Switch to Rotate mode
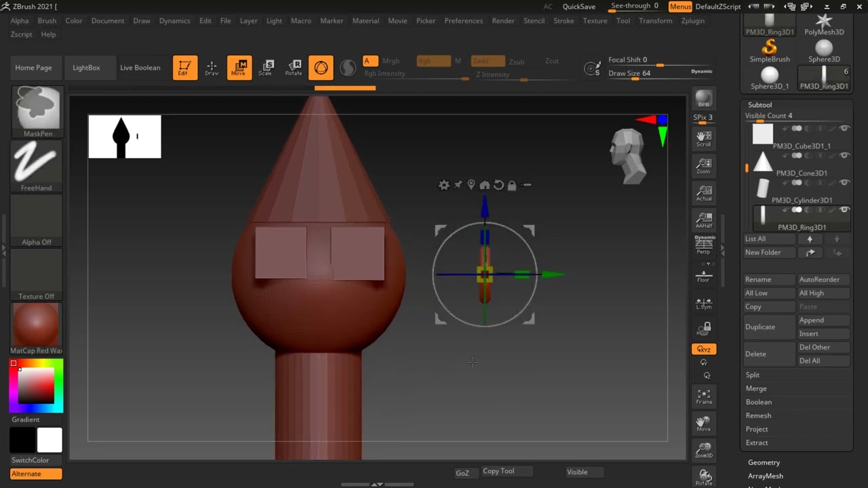This screenshot has height=488, width=868. (294, 68)
